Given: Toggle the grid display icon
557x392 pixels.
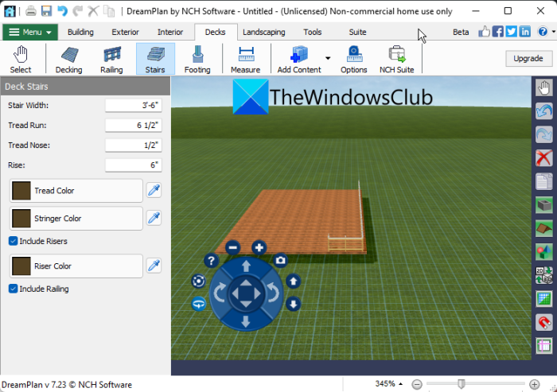Looking at the screenshot, I should point(543,299).
